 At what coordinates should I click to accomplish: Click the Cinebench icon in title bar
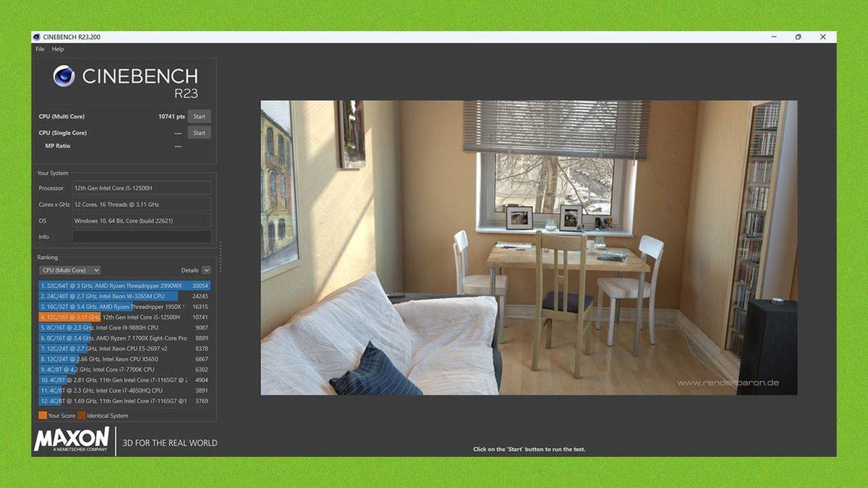point(37,37)
